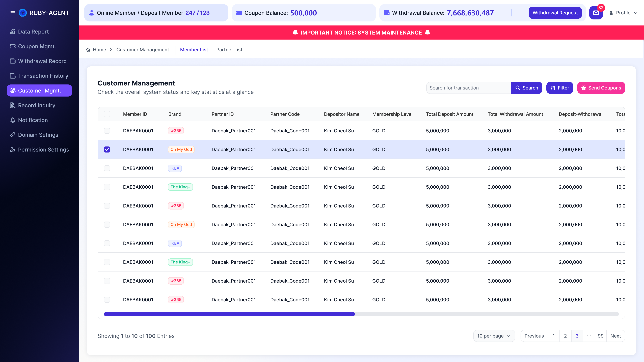Select the header select-all checkbox
Screen dimensions: 644x362
click(107, 114)
